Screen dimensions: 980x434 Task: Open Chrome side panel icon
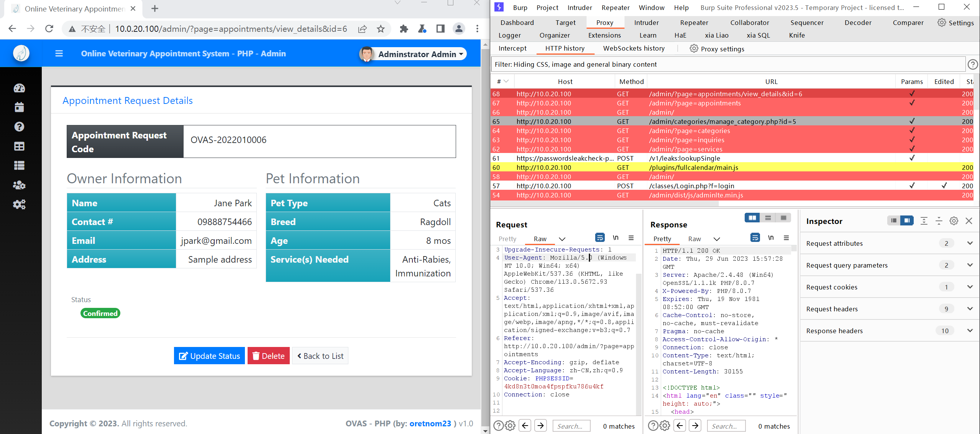pos(440,29)
